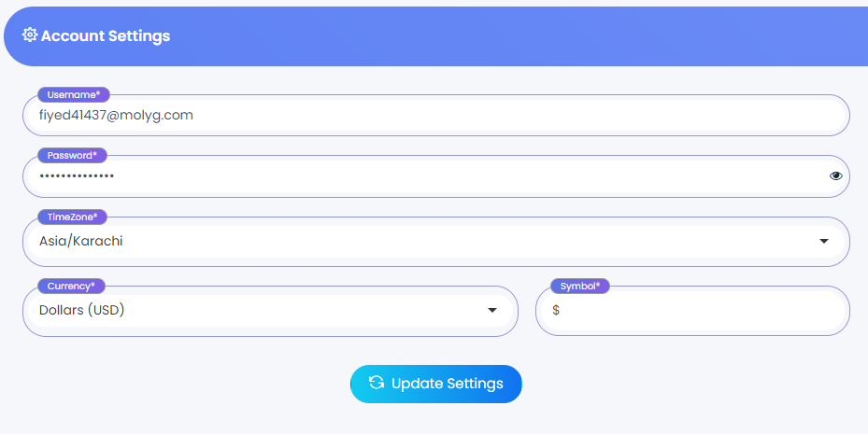This screenshot has width=868, height=434.
Task: Click the TimeZone* label badge
Action: [x=73, y=217]
